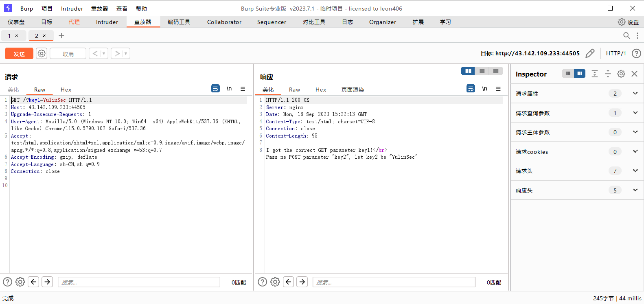
Task: Switch to the 代理 tab
Action: 74,22
